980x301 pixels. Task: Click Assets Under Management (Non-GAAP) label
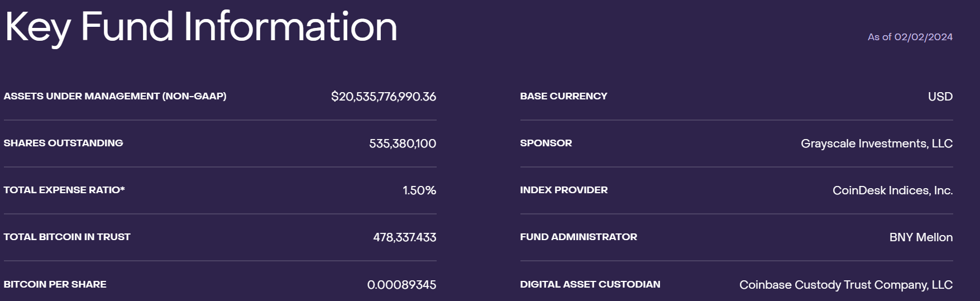point(115,96)
